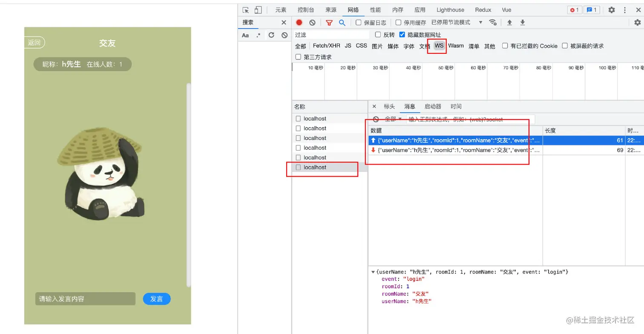This screenshot has height=334, width=644.
Task: Show 全部 (all) request types
Action: 300,46
